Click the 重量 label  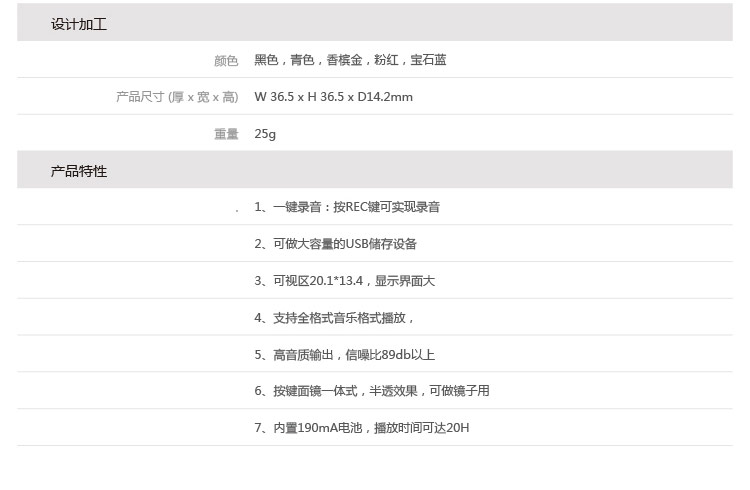point(226,134)
